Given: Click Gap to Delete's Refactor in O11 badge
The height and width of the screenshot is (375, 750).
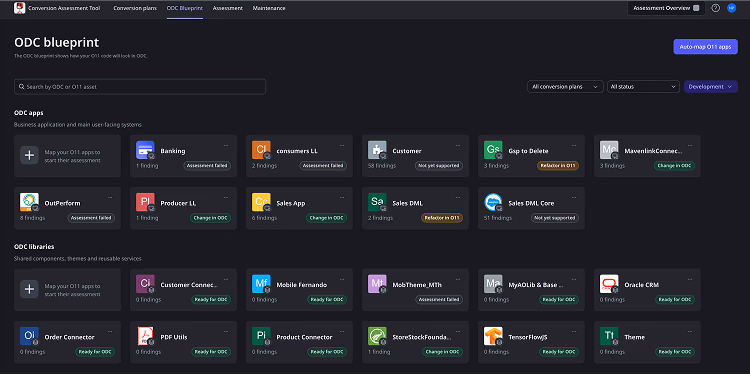Looking at the screenshot, I should click(x=558, y=165).
